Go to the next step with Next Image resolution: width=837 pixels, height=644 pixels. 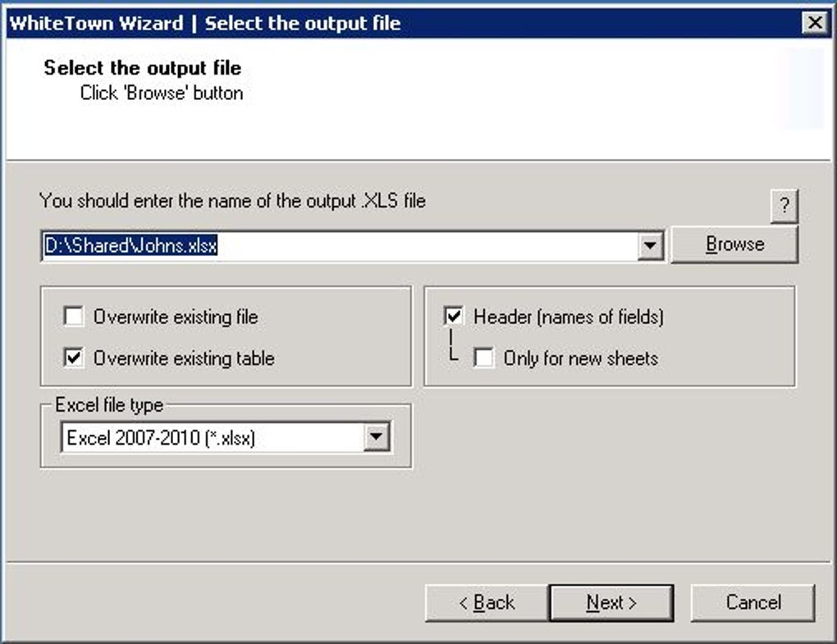[x=611, y=603]
